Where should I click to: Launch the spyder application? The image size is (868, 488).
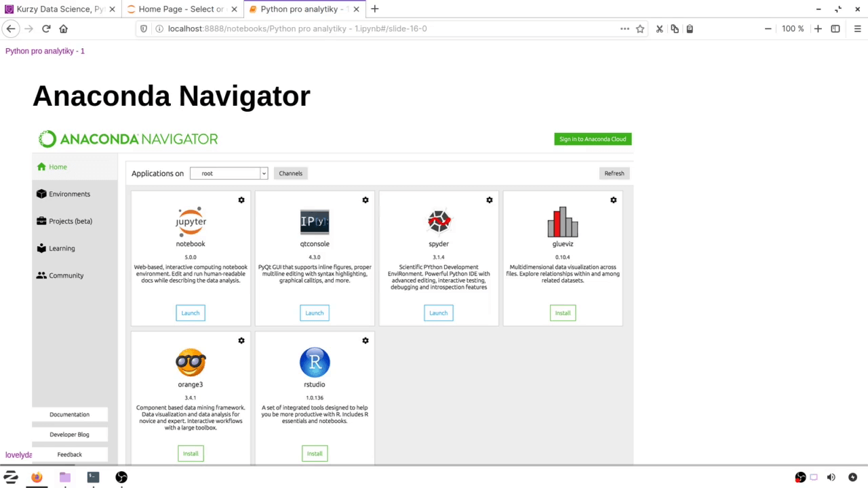[439, 313]
